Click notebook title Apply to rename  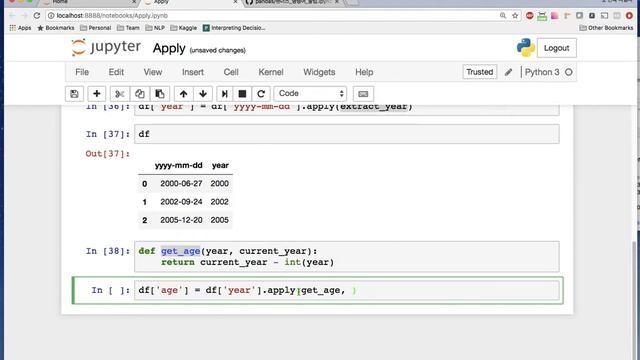point(169,49)
